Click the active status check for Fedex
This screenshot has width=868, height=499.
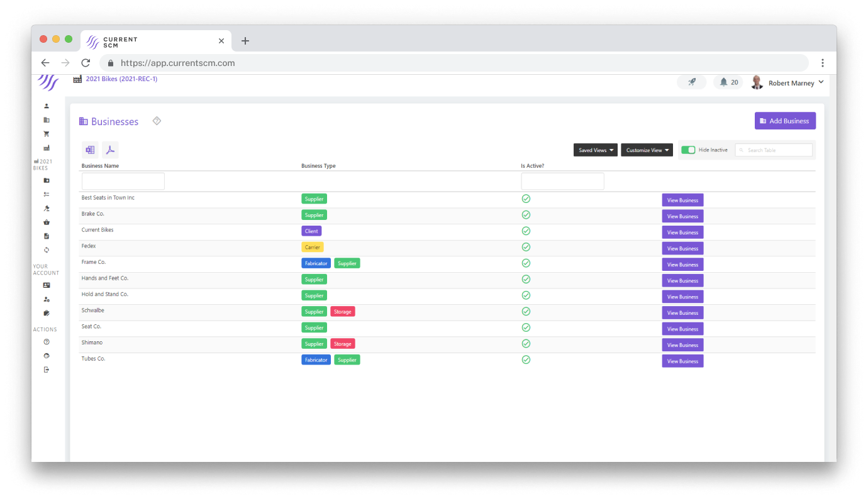pyautogui.click(x=526, y=247)
